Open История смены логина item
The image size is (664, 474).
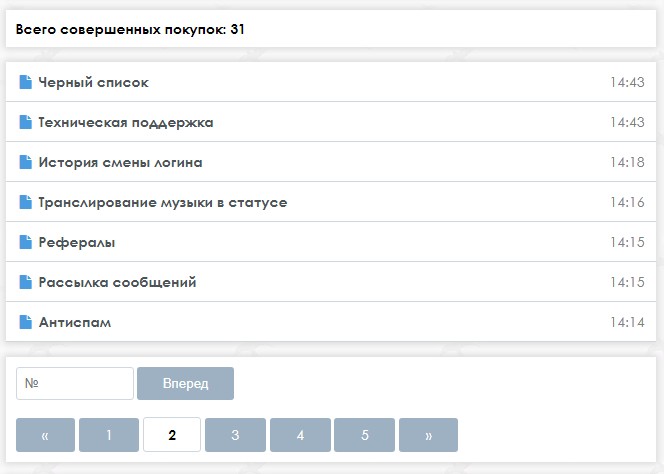point(331,162)
